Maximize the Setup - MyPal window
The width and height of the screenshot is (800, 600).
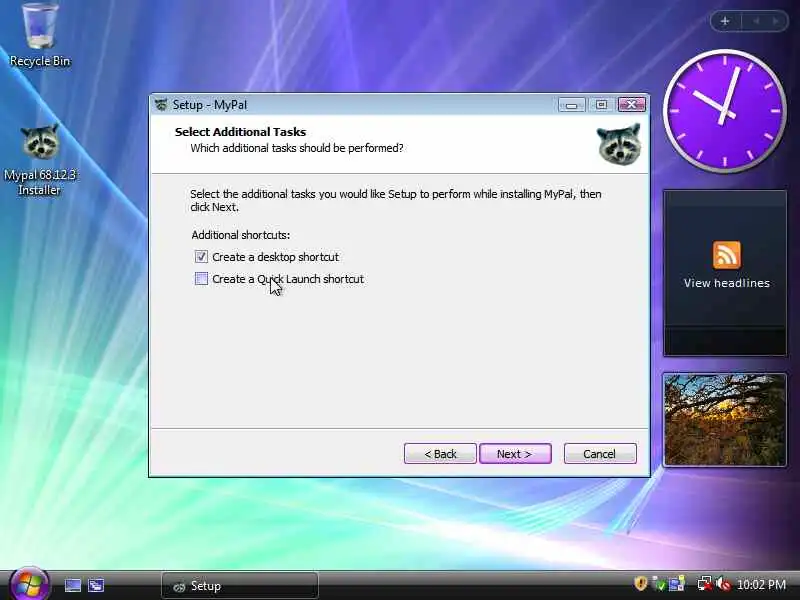click(602, 105)
